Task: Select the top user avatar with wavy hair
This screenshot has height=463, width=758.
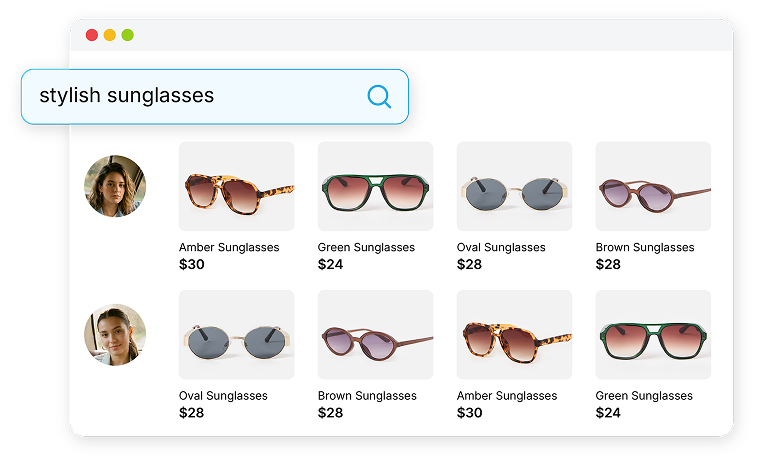Action: point(115,186)
